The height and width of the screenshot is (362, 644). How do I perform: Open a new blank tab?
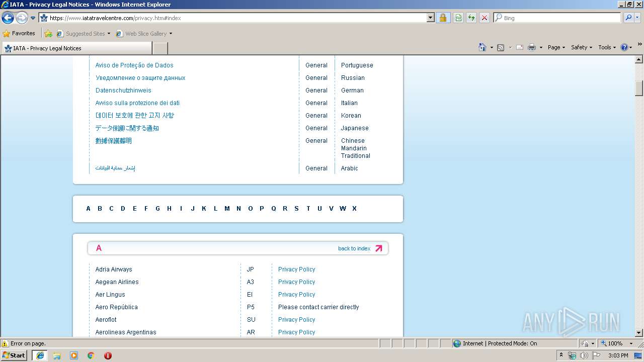point(160,48)
